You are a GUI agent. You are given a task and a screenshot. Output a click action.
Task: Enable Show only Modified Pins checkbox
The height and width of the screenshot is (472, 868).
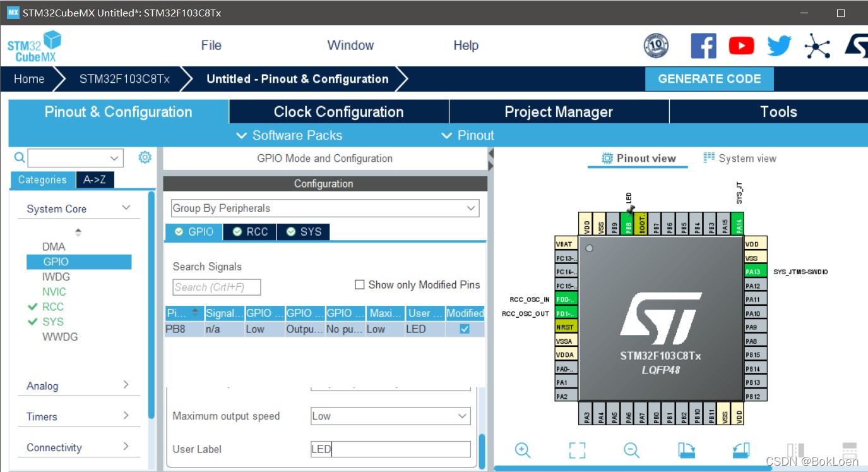tap(360, 285)
